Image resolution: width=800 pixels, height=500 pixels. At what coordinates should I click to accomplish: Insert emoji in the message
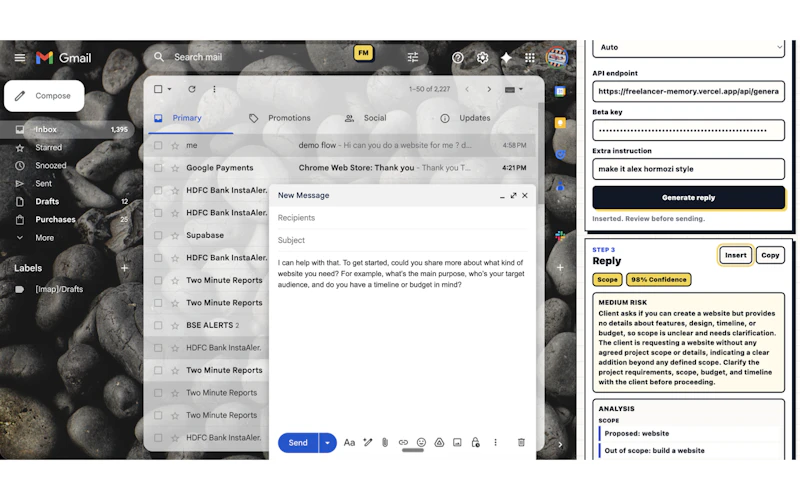point(421,442)
